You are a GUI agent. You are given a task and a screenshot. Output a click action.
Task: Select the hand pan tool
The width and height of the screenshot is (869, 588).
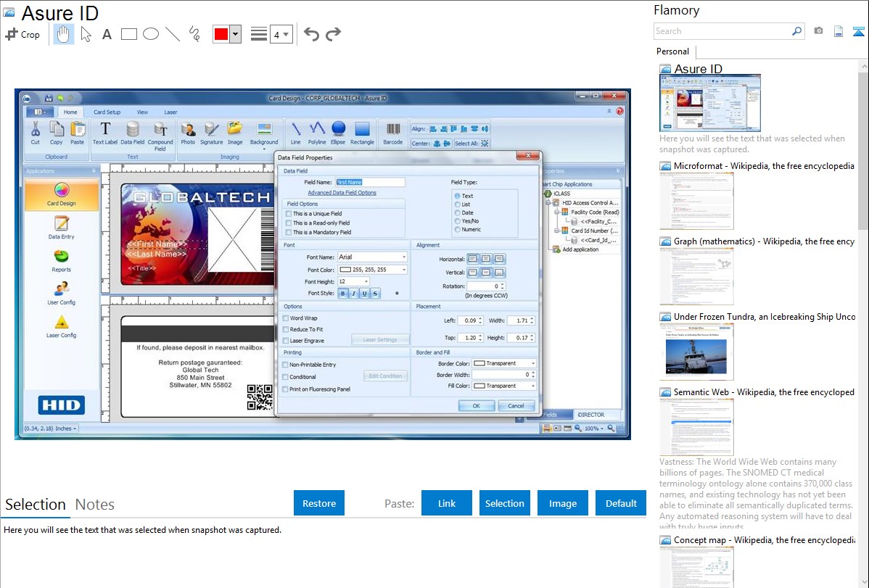pos(63,34)
